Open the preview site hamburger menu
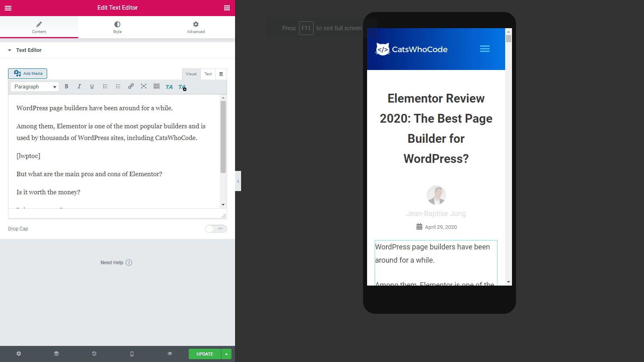Image resolution: width=644 pixels, height=362 pixels. [485, 49]
